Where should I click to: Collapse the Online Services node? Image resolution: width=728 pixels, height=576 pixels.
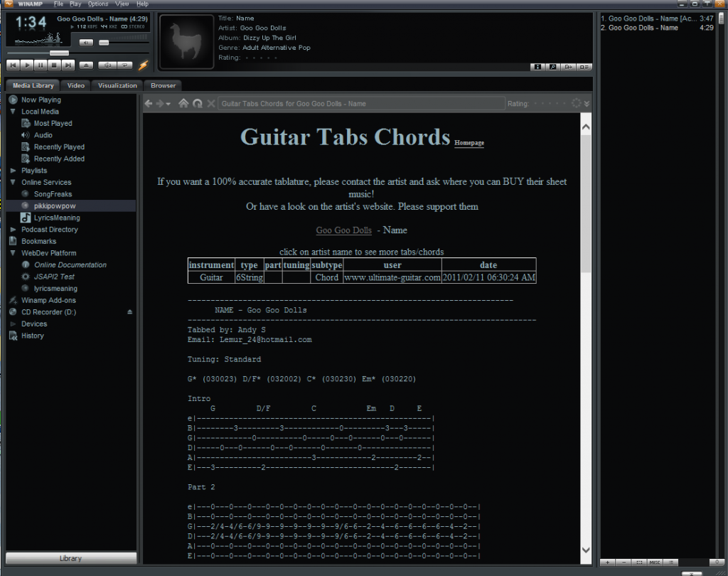[13, 182]
